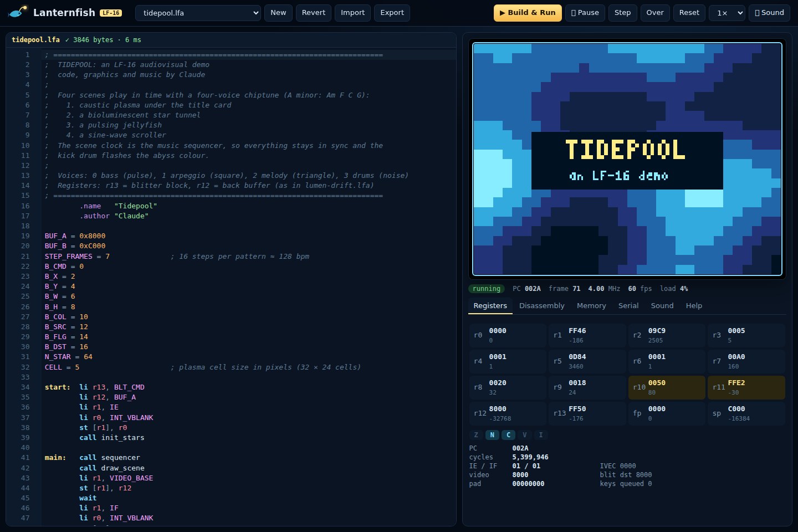798x532 pixels.
Task: Click the Tidepool demo screen display
Action: pos(627,159)
